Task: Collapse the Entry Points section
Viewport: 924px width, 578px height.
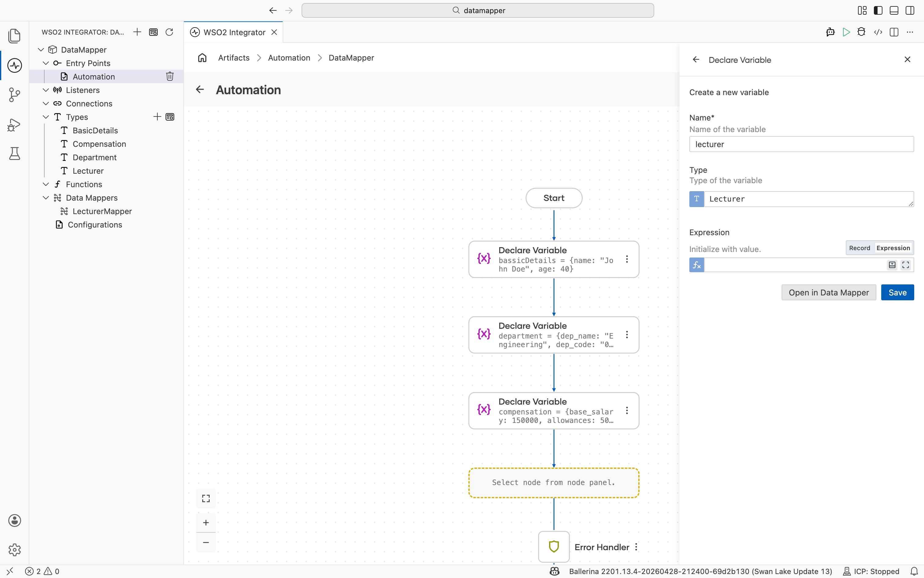Action: [46, 63]
